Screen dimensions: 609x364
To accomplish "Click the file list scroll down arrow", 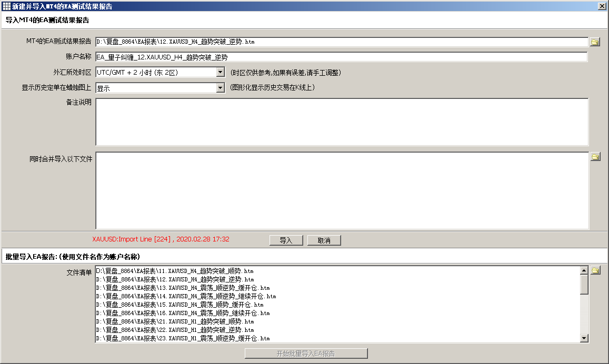I will (584, 338).
